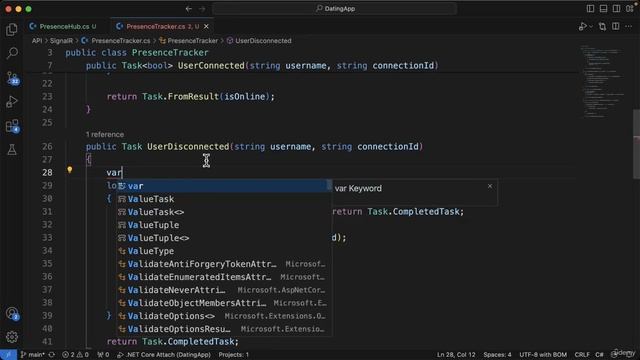Open the Testing beaker view
640x360 pixels.
coord(12,149)
